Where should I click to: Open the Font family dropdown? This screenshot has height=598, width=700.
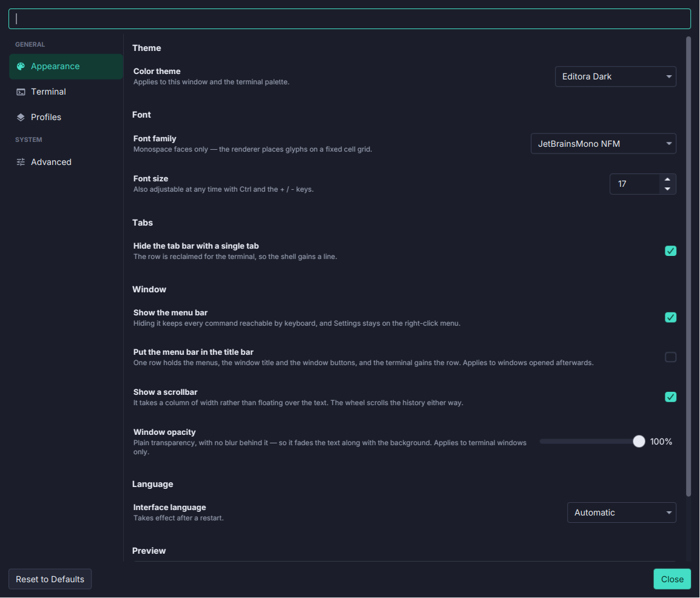603,144
